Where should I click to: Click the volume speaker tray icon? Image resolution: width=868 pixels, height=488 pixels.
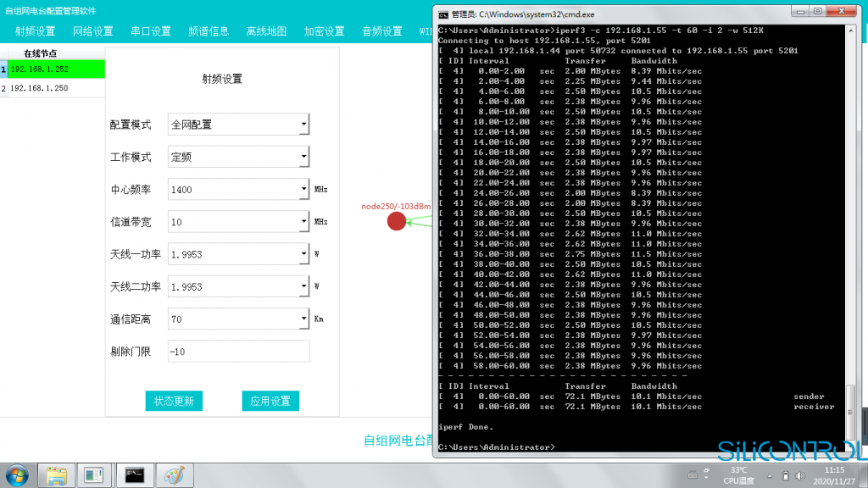point(802,475)
